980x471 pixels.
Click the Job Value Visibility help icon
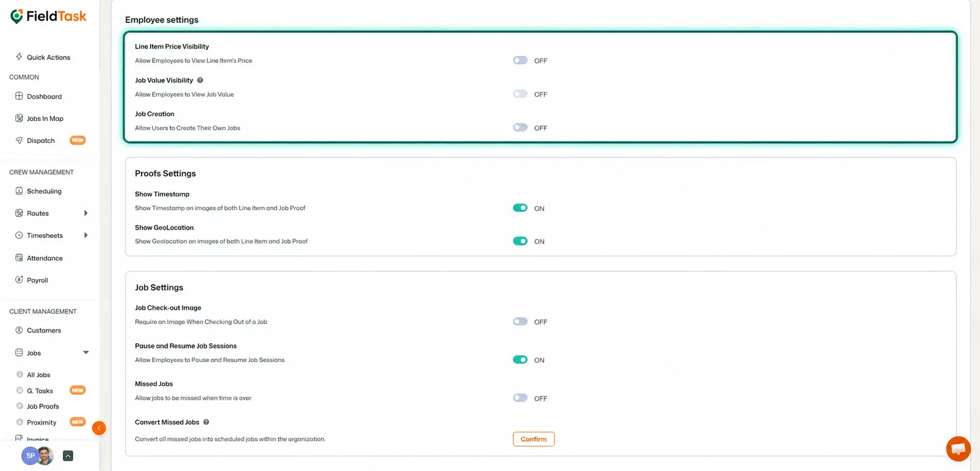coord(200,80)
